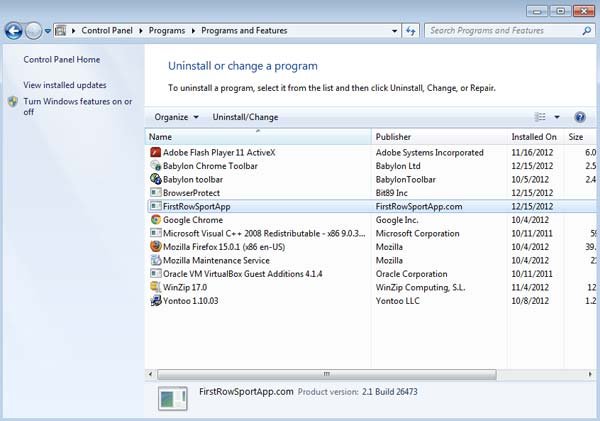Sort by Name column header
Image resolution: width=600 pixels, height=421 pixels.
point(258,137)
